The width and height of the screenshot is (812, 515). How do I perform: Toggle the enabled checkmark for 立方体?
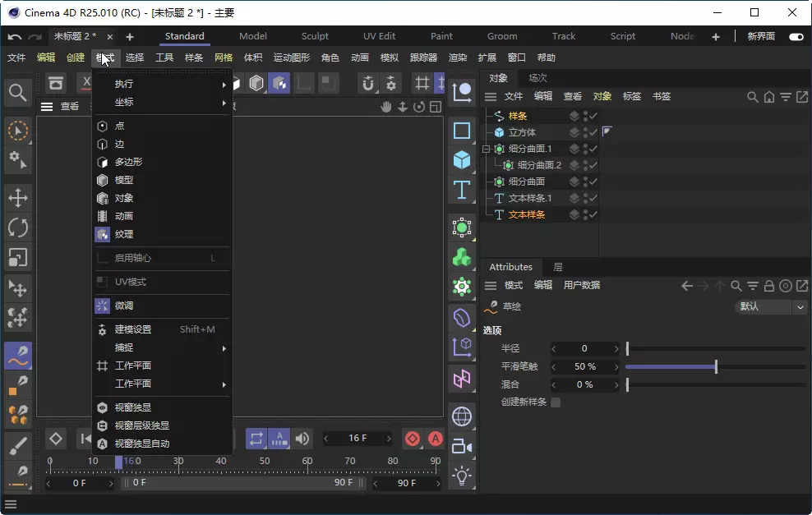pyautogui.click(x=593, y=132)
